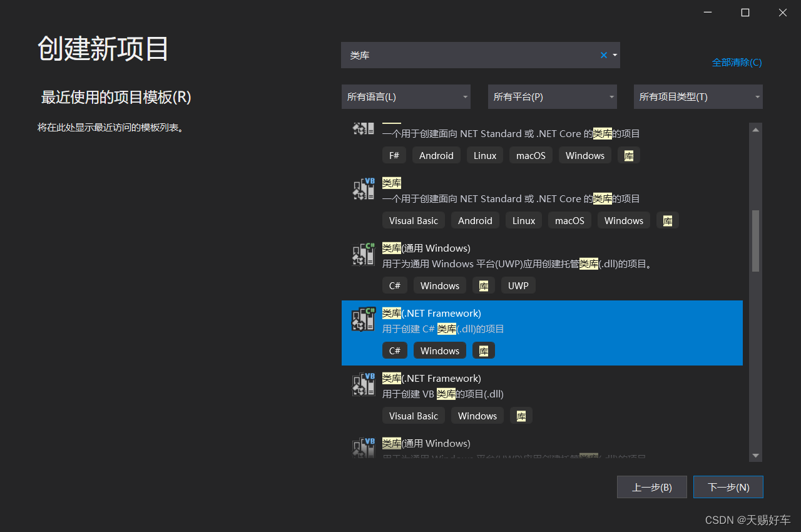Click the 上一步 button
This screenshot has width=801, height=532.
pyautogui.click(x=651, y=487)
